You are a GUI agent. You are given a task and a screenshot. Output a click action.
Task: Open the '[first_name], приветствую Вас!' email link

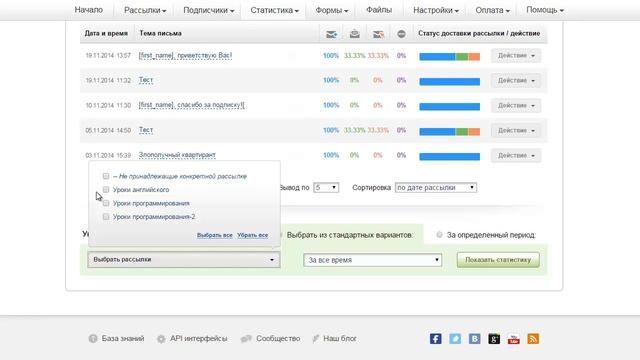pyautogui.click(x=185, y=56)
